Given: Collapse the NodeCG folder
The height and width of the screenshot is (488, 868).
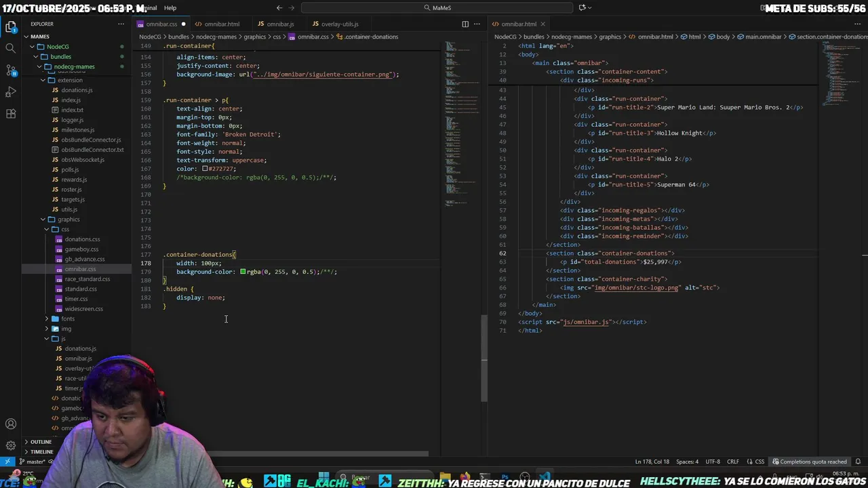Looking at the screenshot, I should 58,47.
